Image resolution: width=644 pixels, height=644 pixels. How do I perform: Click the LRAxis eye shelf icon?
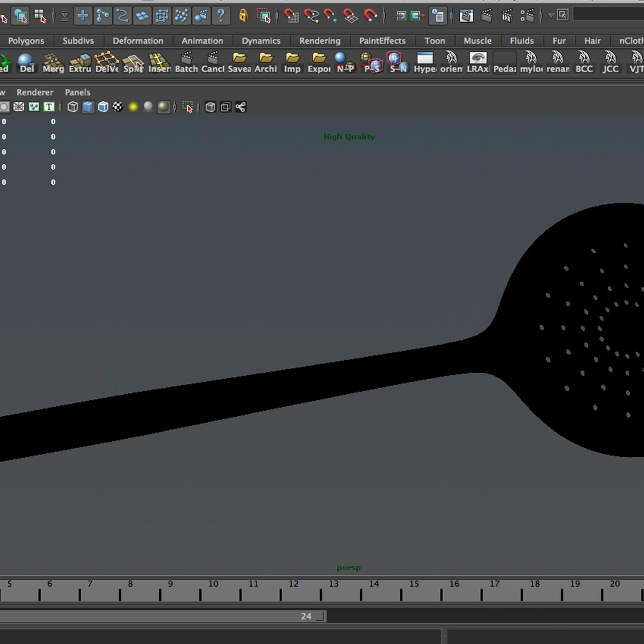pos(478,63)
